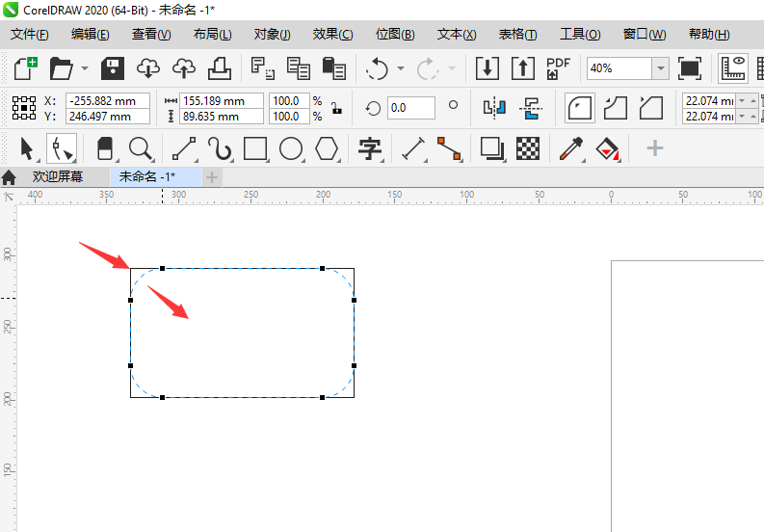Add a new document tab with plus
This screenshot has height=532, width=764.
[x=212, y=177]
